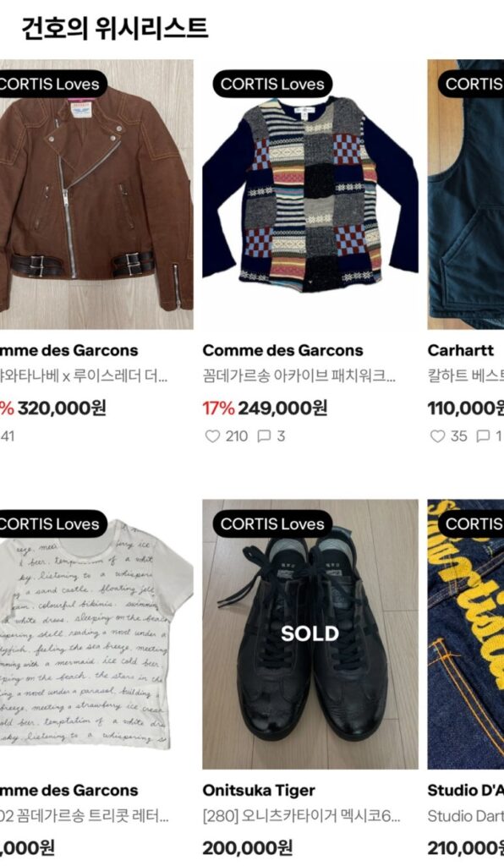Viewport: 504px width, 866px height.
Task: Tap CORTIS Loves badge on black sneakers
Action: [x=272, y=523]
